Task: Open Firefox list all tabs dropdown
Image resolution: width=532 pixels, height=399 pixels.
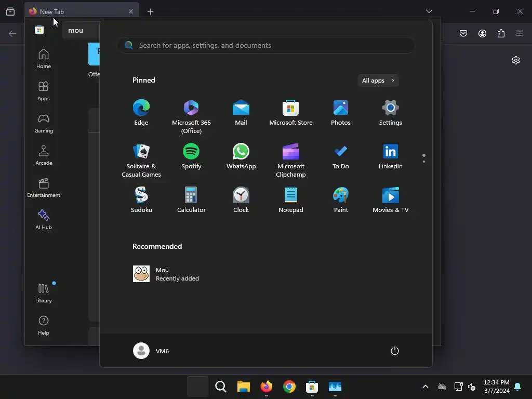Action: pyautogui.click(x=429, y=11)
